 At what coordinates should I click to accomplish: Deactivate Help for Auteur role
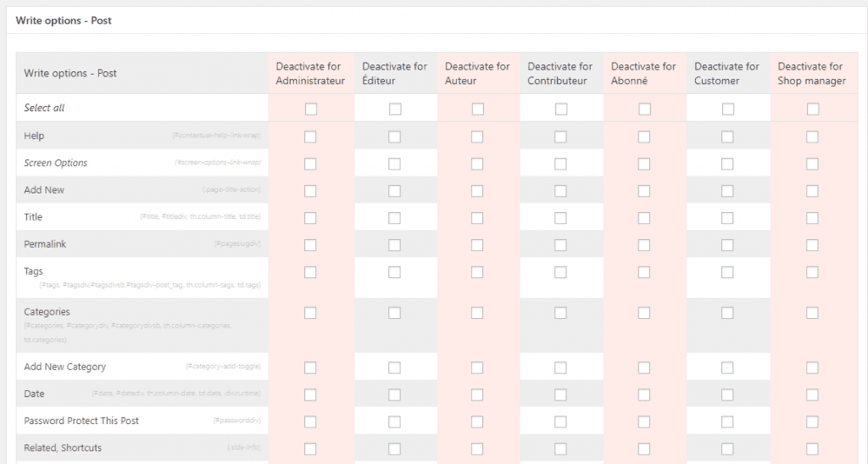click(477, 137)
